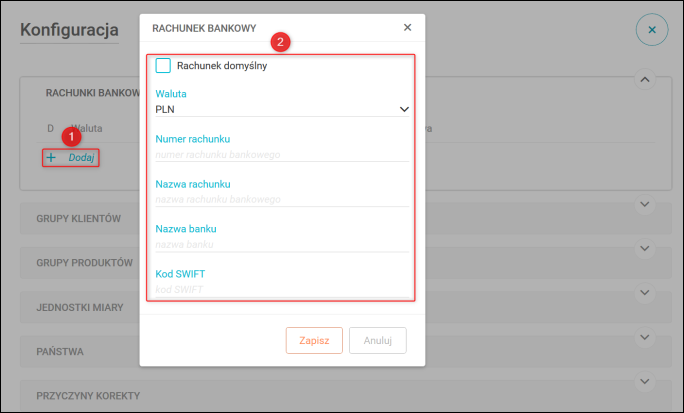Close the Rachunek bankowy dialog

(407, 27)
